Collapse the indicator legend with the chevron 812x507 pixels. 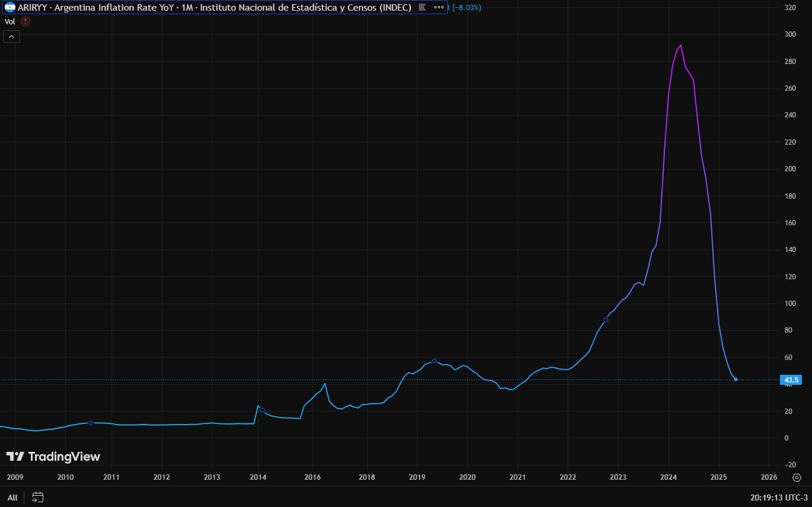pyautogui.click(x=12, y=37)
